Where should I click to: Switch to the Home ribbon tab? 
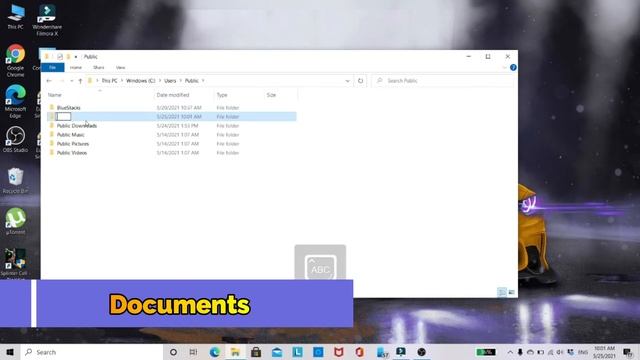(x=76, y=67)
